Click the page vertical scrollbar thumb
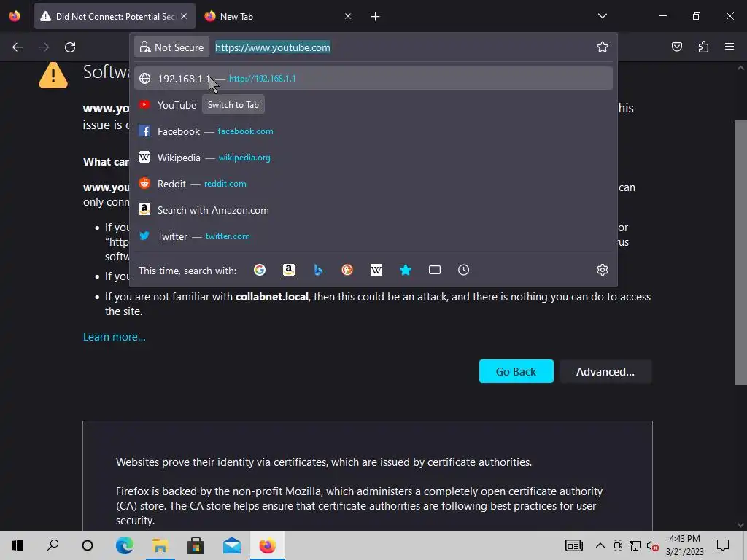The image size is (747, 560). 740,252
